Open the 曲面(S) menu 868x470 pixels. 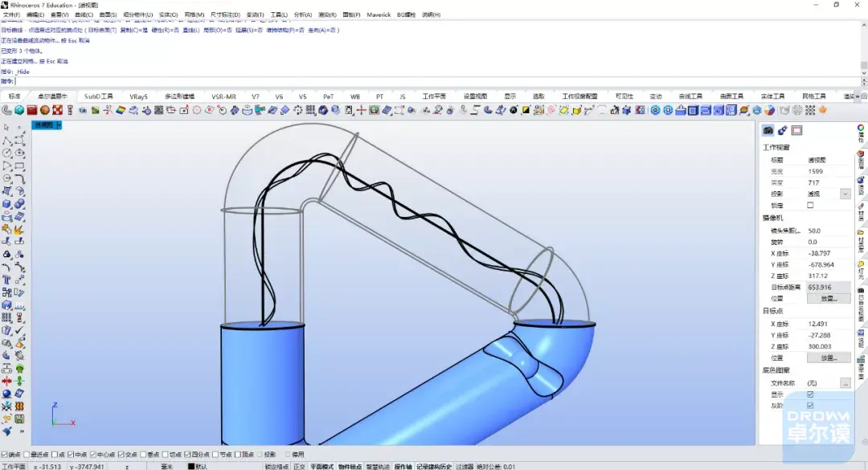[108, 15]
